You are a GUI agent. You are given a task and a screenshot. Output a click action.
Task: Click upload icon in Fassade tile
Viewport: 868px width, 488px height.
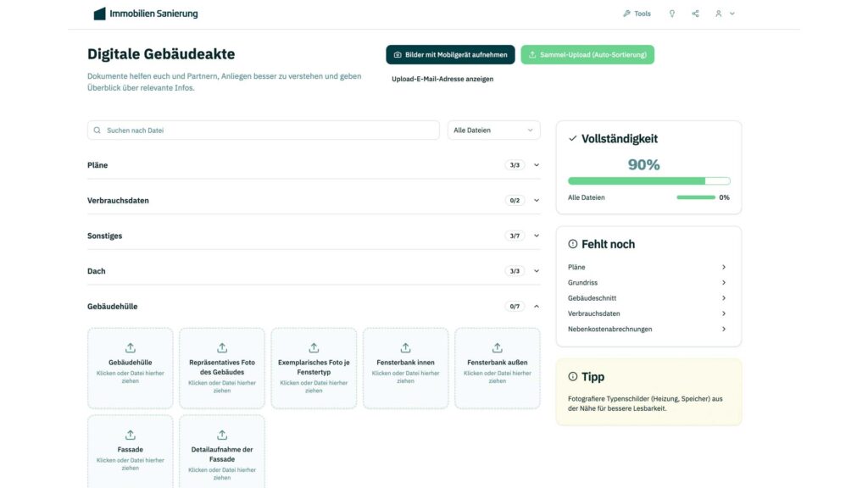131,435
